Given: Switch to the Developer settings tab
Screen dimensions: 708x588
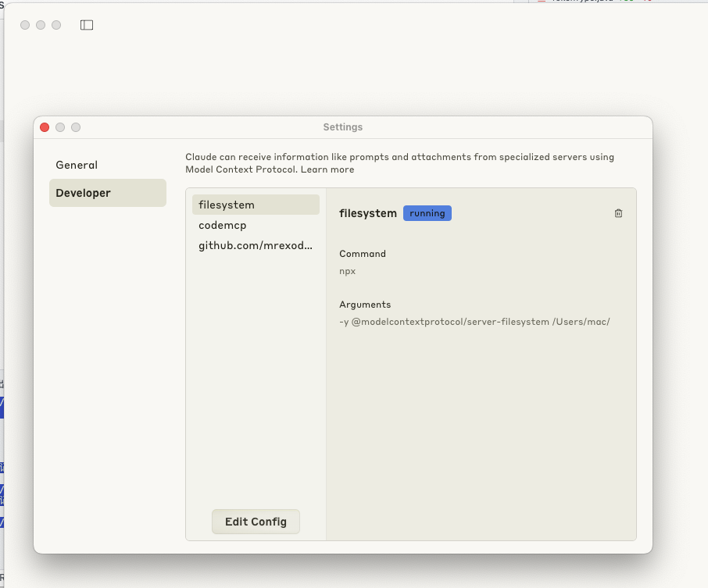Looking at the screenshot, I should pos(84,193).
